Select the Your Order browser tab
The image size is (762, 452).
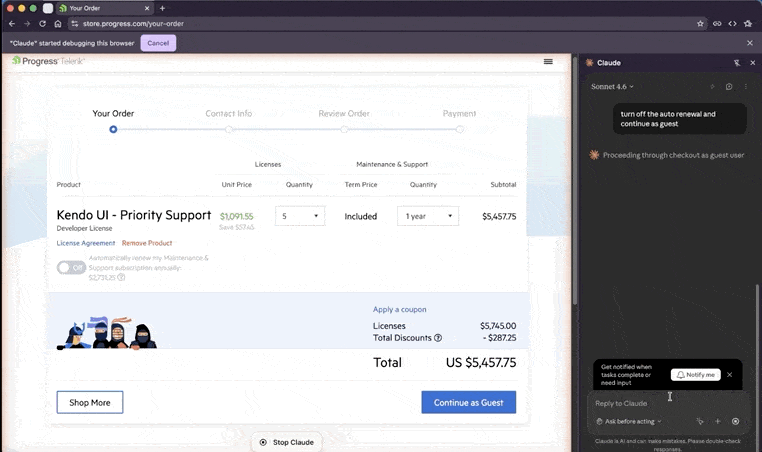tap(104, 8)
